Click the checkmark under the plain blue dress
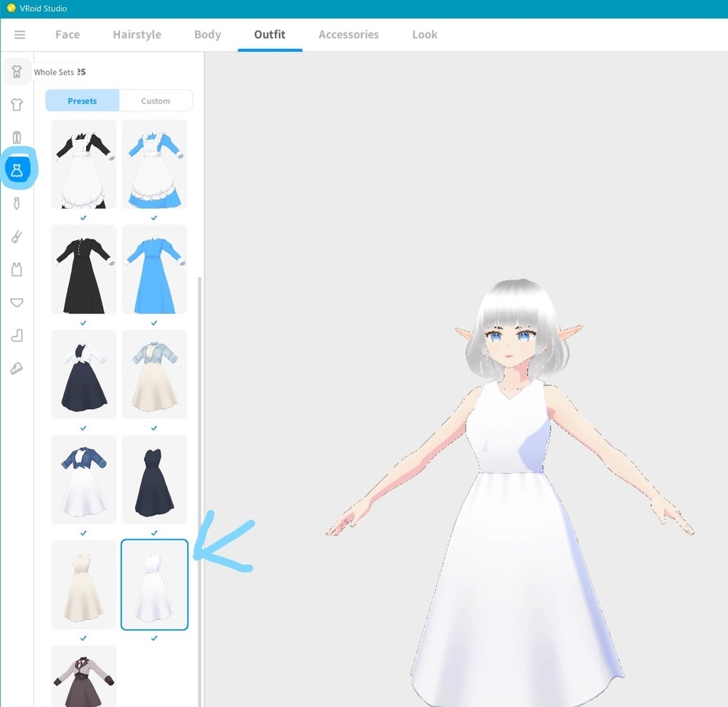This screenshot has height=707, width=728. tap(154, 323)
